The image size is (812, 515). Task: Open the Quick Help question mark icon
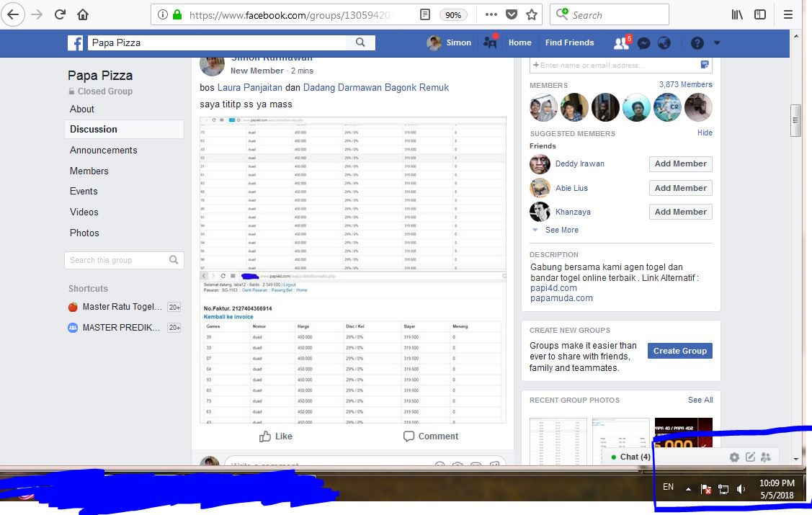[x=697, y=43]
